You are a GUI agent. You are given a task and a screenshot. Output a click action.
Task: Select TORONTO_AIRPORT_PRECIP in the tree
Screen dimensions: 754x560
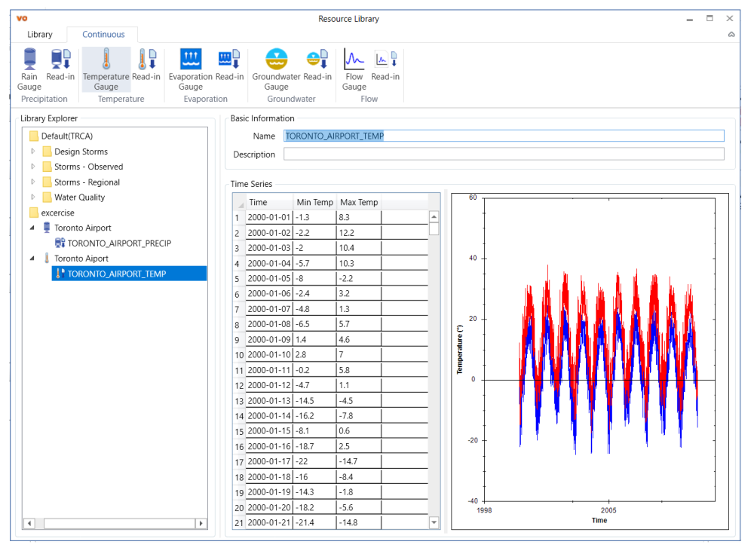pos(119,243)
